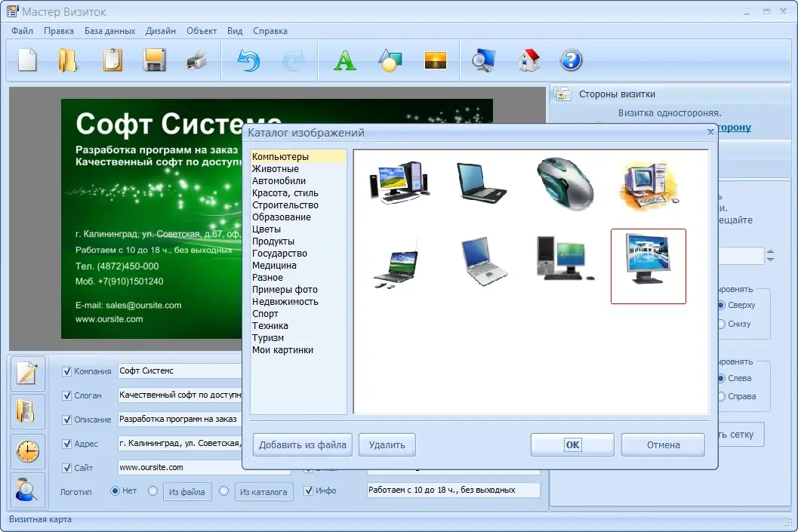Image resolution: width=798 pixels, height=532 pixels.
Task: Select the Мои картинки category
Action: (282, 350)
